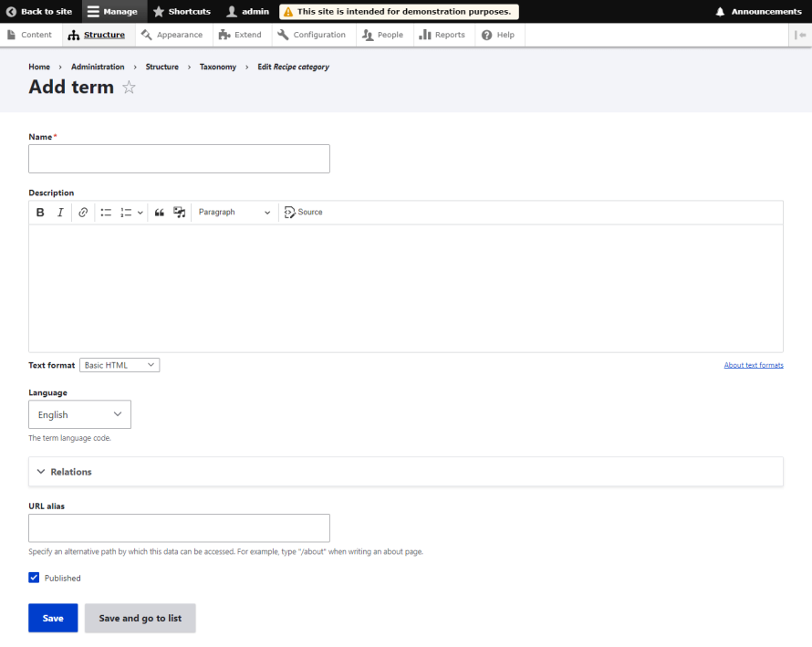Go to Taxonomy breadcrumb
Viewport: 812px width, 647px height.
point(218,67)
